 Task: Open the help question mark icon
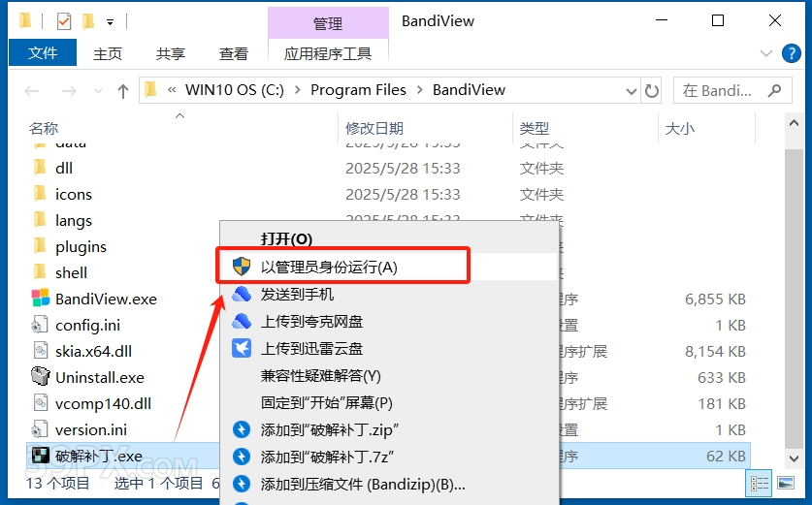coord(791,52)
